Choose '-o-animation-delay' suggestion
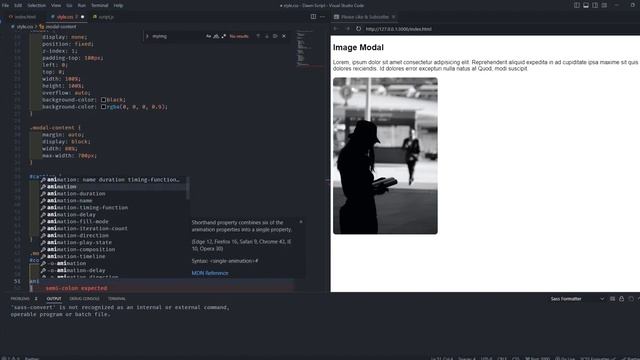 point(113,270)
